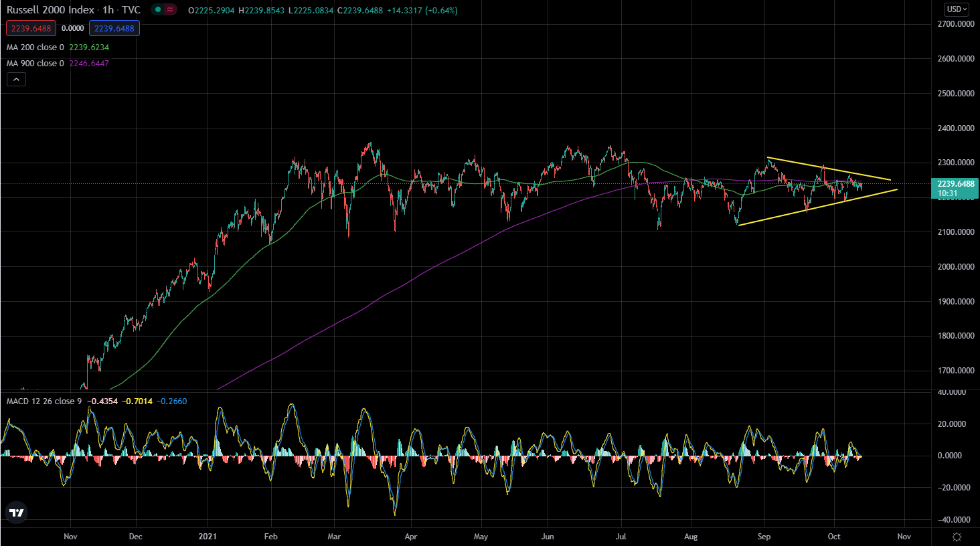Screen dimensions: 980x546
Task: Open the USD currency dropdown
Action: pos(957,9)
